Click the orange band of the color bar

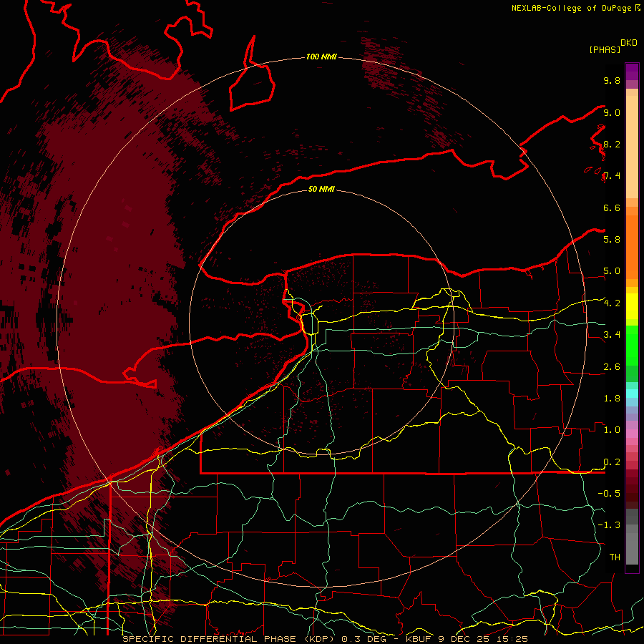pyautogui.click(x=632, y=246)
